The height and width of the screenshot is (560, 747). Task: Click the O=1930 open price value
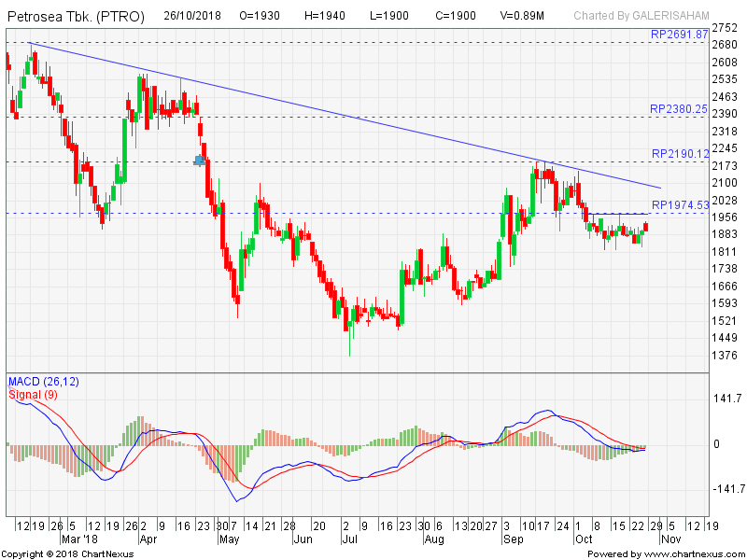(x=261, y=16)
